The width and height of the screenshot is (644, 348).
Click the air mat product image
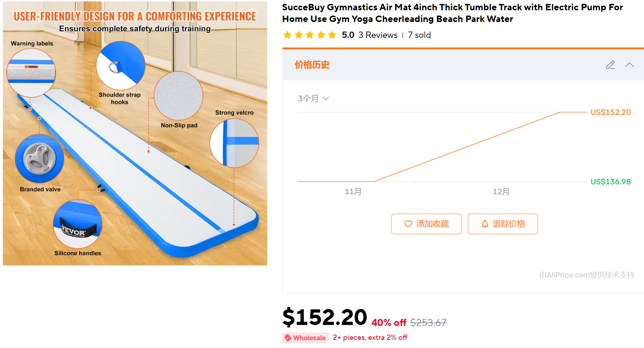[x=135, y=133]
